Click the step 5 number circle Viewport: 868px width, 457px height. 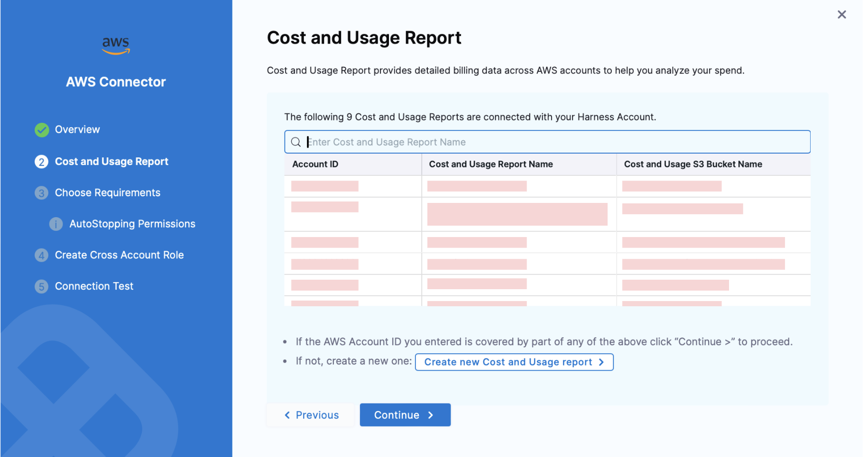(x=42, y=286)
